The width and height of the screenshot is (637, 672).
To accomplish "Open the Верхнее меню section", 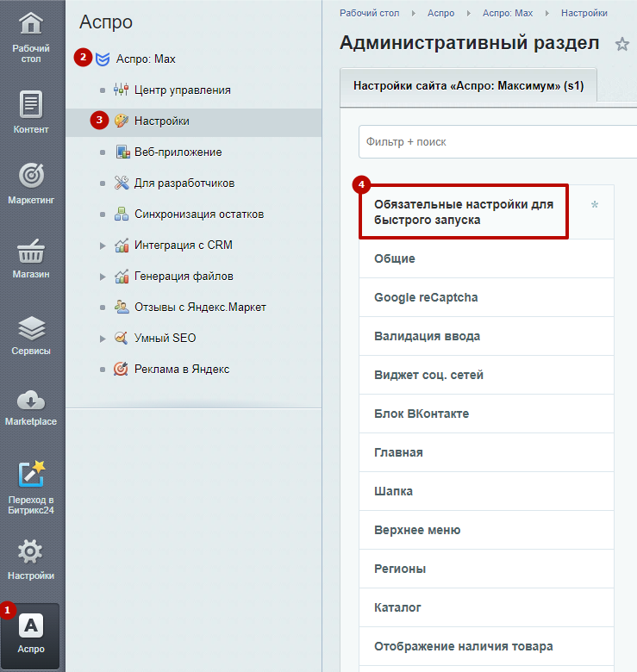I will (x=486, y=530).
